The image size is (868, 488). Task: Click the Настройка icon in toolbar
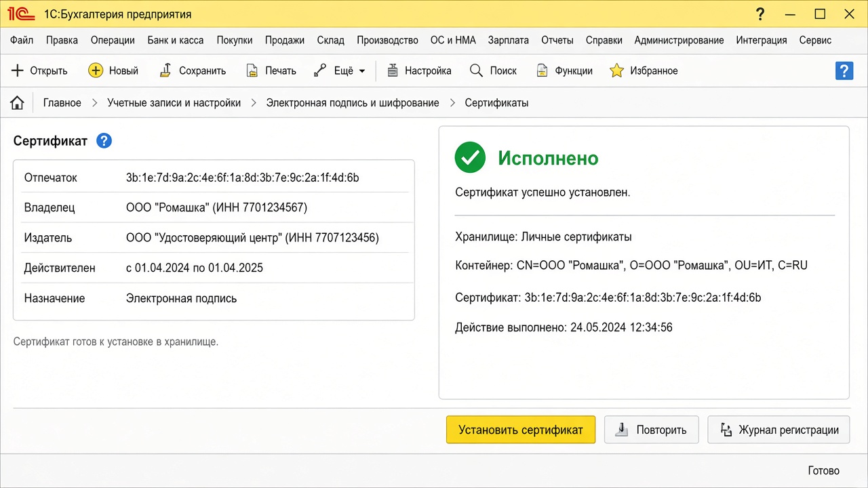tap(392, 70)
